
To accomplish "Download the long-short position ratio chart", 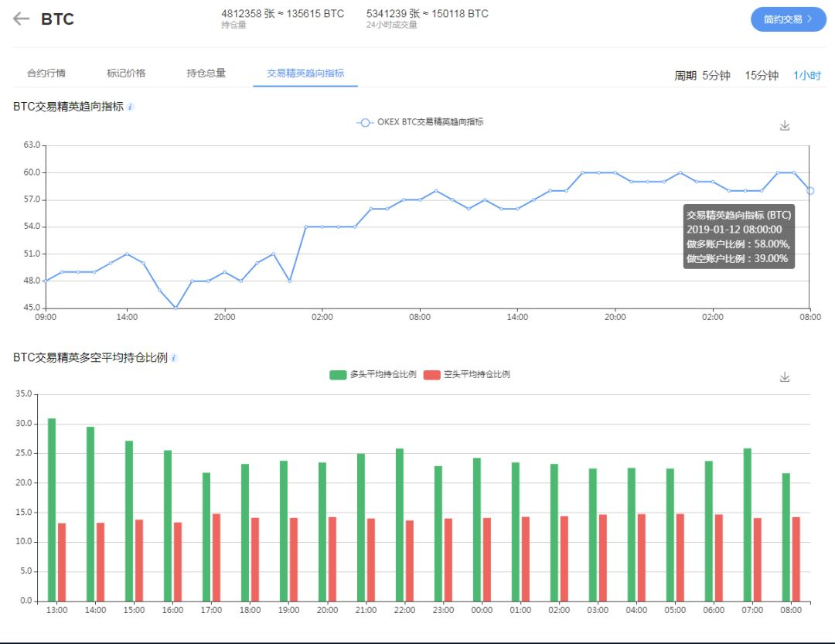I will [785, 377].
